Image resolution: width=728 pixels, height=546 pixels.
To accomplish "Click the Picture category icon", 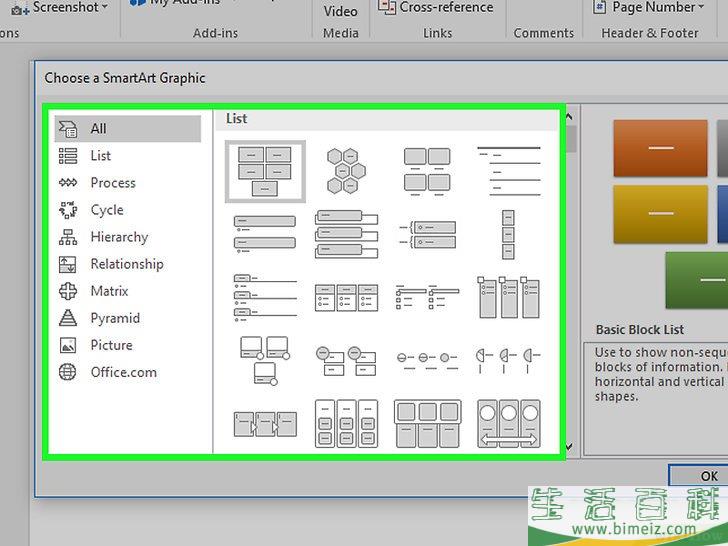I will (68, 345).
